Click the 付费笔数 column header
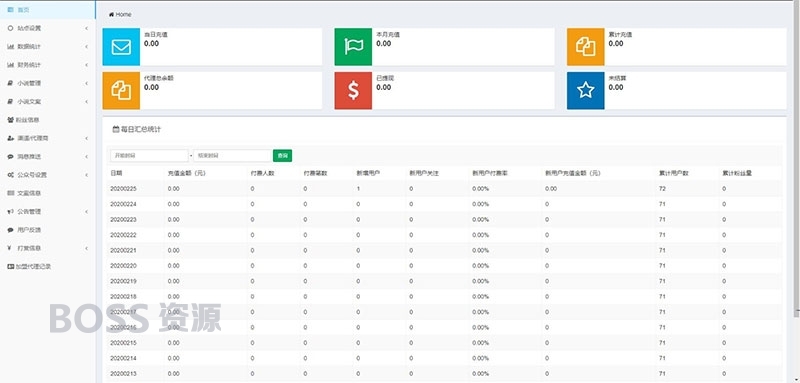 [x=316, y=173]
